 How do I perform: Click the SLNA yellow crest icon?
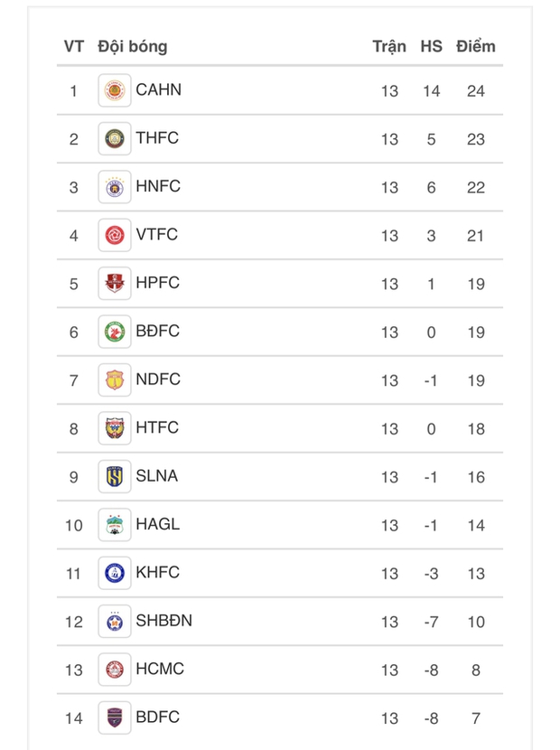tap(115, 476)
